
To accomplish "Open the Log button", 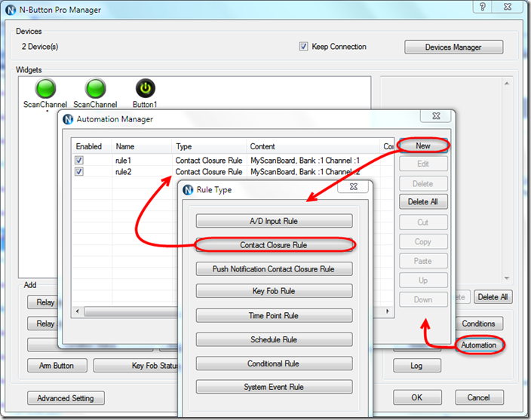I will tap(417, 366).
